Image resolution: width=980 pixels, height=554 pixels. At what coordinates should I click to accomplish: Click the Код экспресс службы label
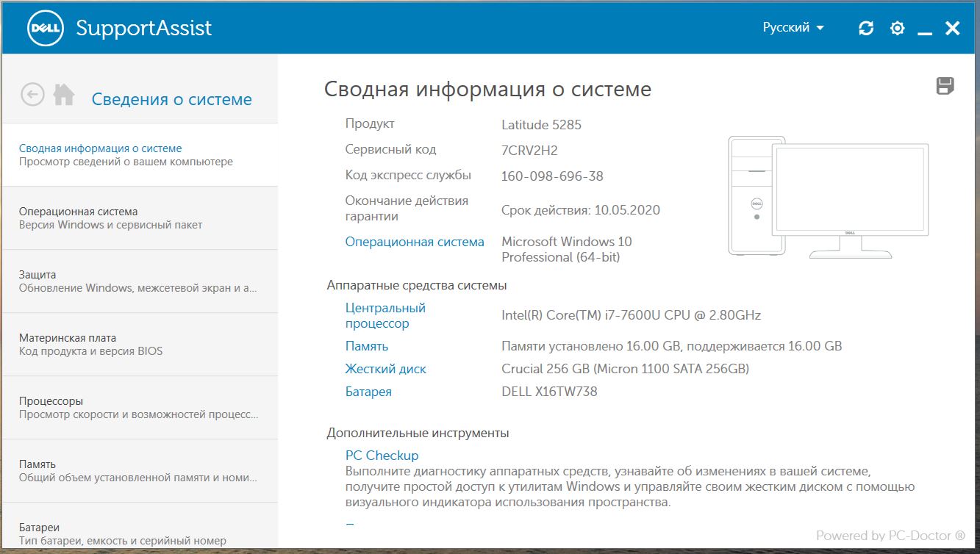click(x=408, y=175)
